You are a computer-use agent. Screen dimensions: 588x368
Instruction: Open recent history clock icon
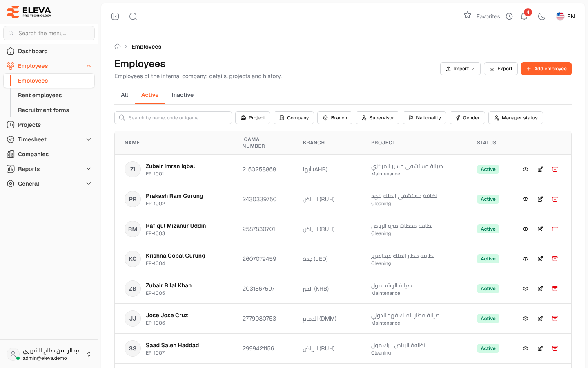click(509, 16)
